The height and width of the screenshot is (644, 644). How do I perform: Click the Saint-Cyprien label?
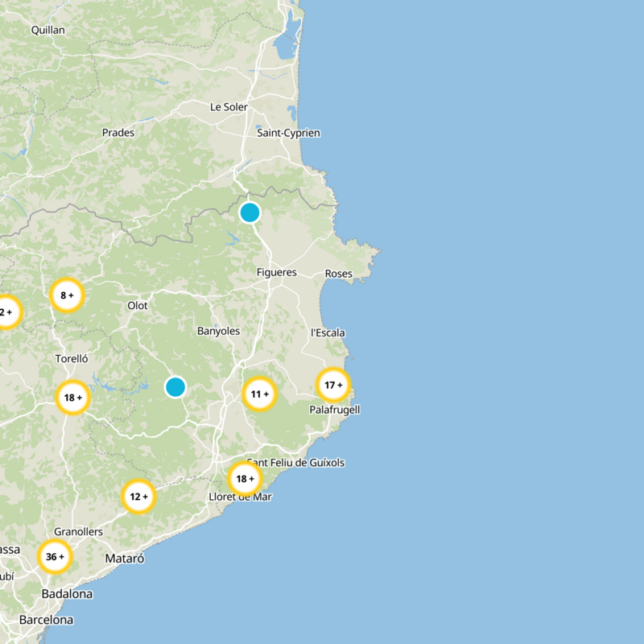288,133
